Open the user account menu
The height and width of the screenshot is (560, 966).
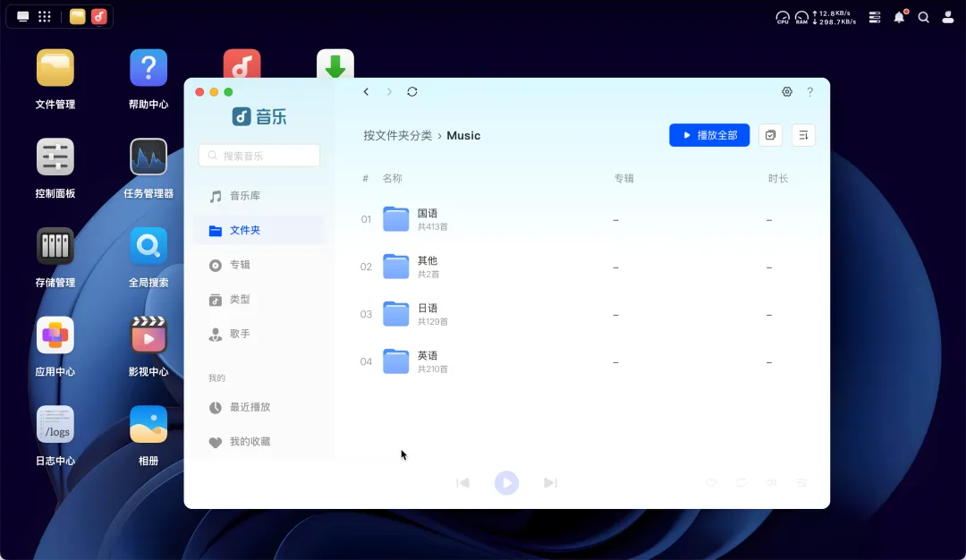click(x=948, y=17)
